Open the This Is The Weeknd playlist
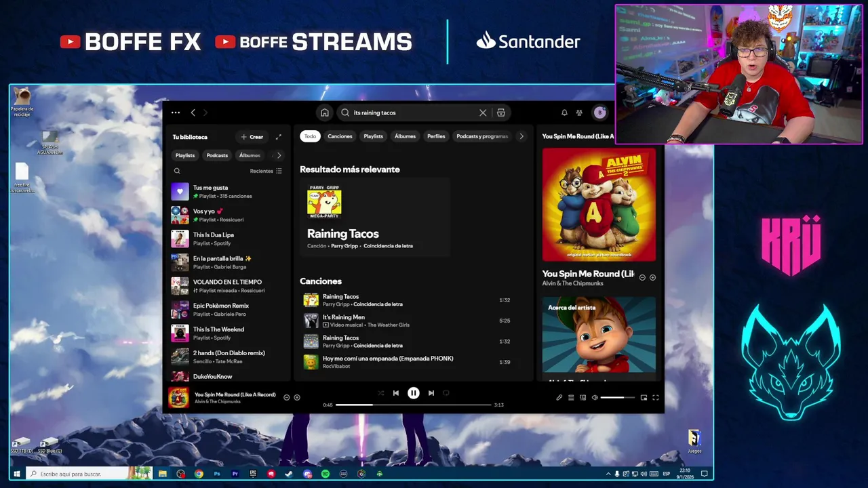 click(228, 333)
